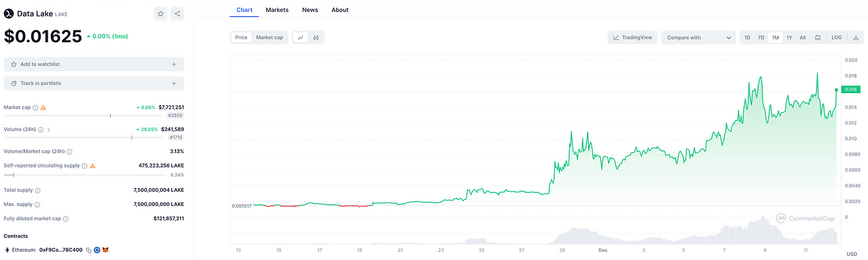Switch chart to Market cap
This screenshot has height=260, width=868.
click(270, 38)
